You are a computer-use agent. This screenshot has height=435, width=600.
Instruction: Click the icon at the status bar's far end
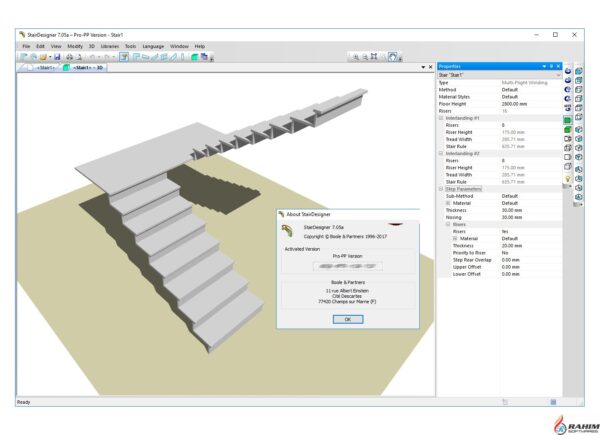click(553, 402)
